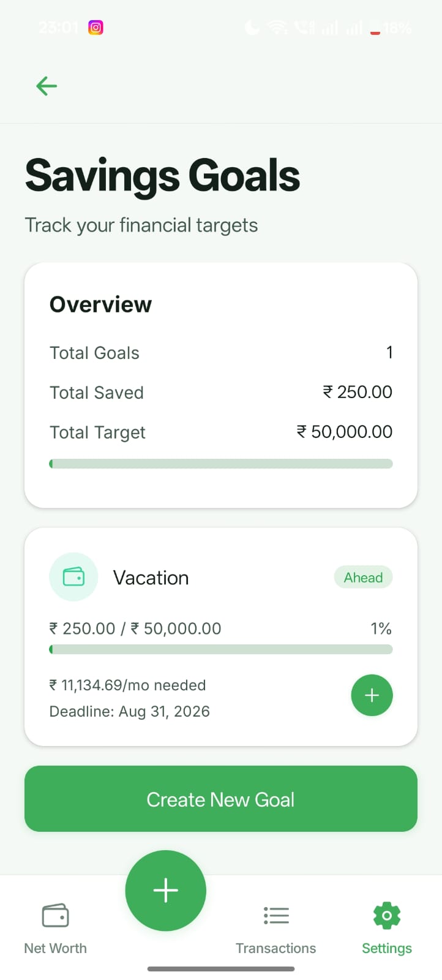This screenshot has height=980, width=442.
Task: Click the Overview total progress bar
Action: (x=220, y=464)
